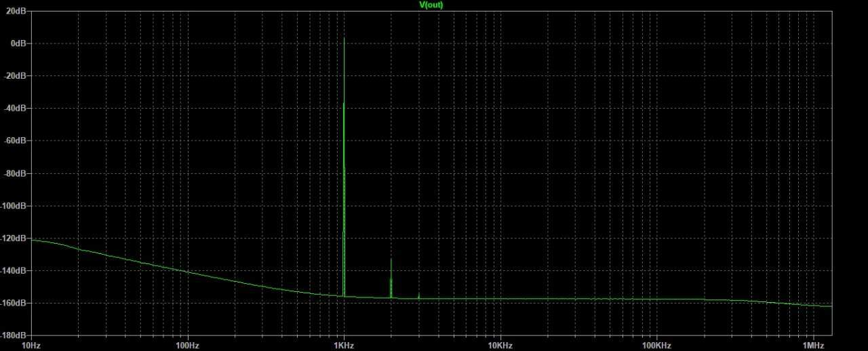Click the tall fundamental peak at 1KHz
Image resolution: width=868 pixels, height=351 pixels.
(x=344, y=166)
